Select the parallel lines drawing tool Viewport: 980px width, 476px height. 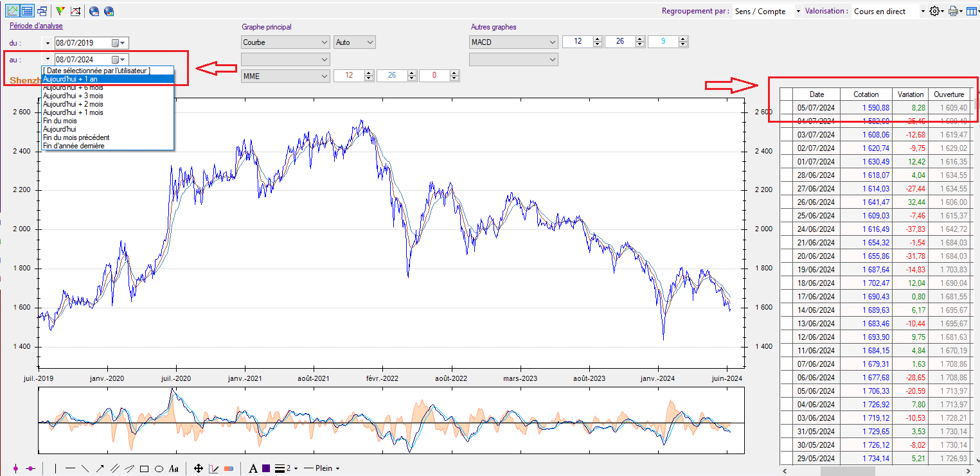pyautogui.click(x=115, y=468)
